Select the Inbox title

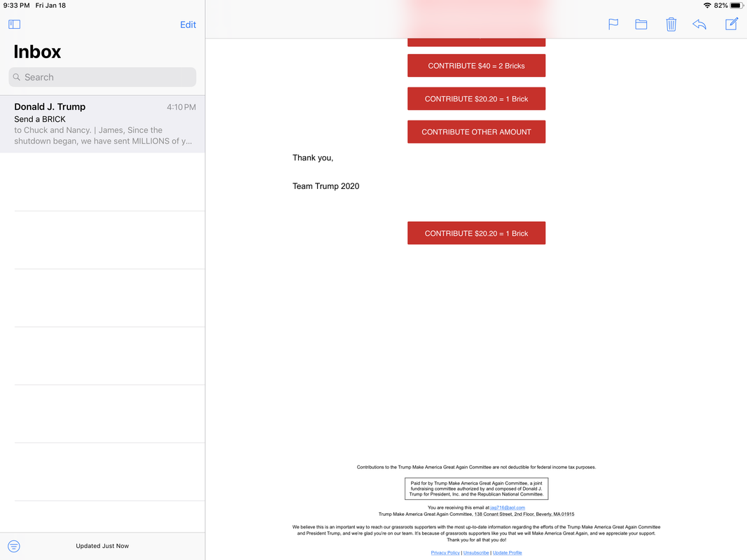[x=37, y=51]
